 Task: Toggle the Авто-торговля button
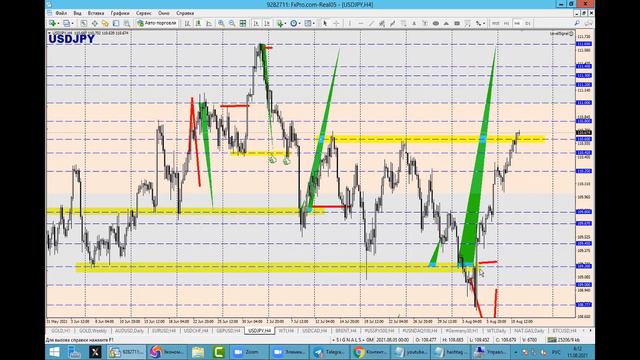(x=157, y=23)
